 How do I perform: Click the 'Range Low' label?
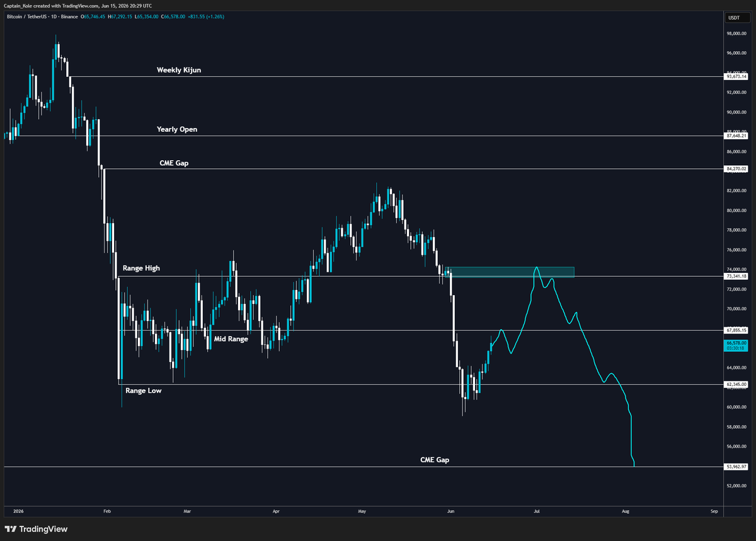(143, 391)
